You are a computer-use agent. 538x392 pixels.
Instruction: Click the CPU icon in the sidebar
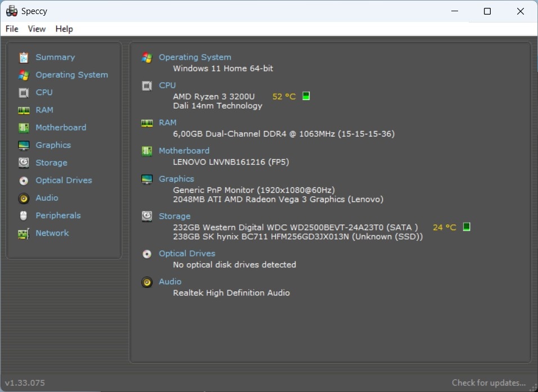pos(23,92)
